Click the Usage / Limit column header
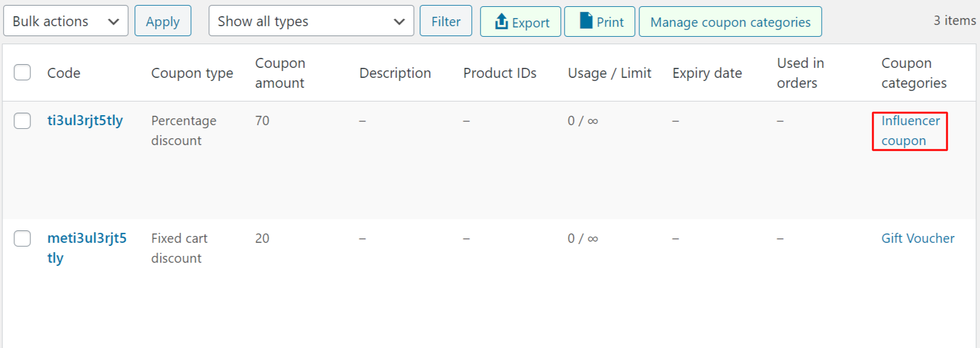The width and height of the screenshot is (980, 348). [x=610, y=73]
